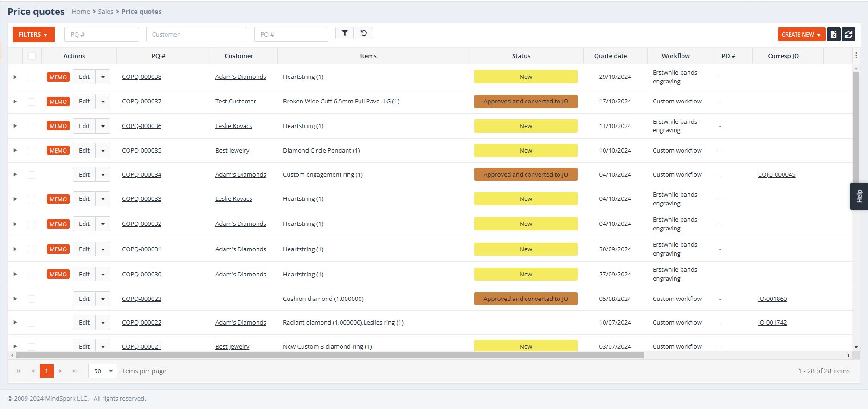Viewport: 868px width, 409px height.
Task: Go to last page arrow in pager
Action: click(74, 371)
